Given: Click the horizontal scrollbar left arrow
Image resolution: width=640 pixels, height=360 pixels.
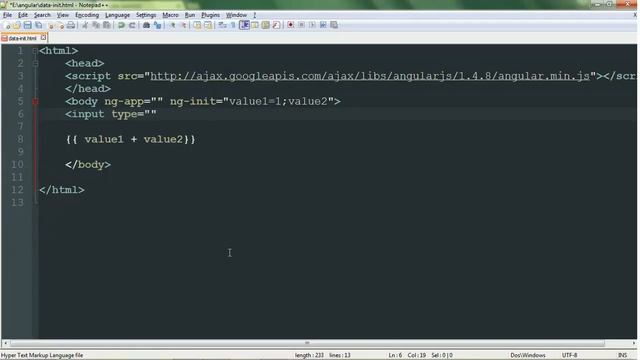Looking at the screenshot, I should point(5,343).
